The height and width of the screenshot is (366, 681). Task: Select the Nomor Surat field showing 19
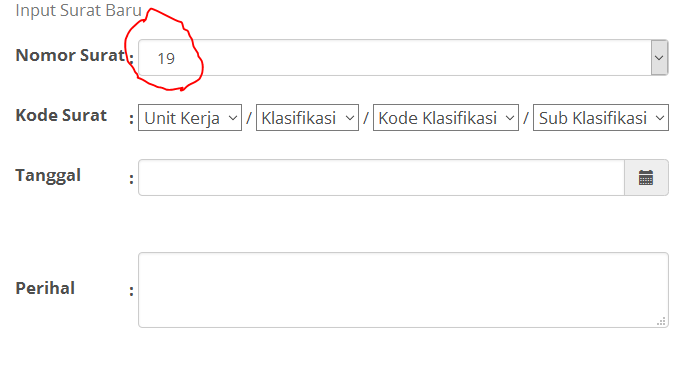pos(403,58)
